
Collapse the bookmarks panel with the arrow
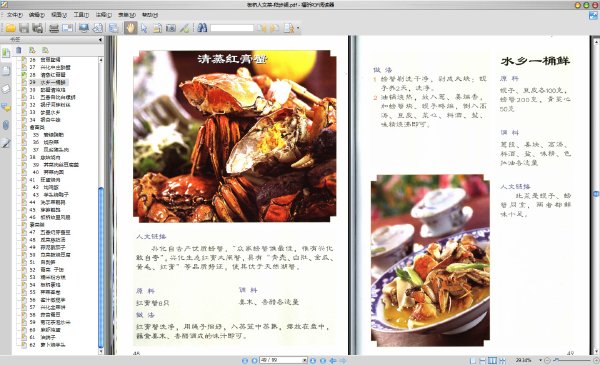click(x=100, y=39)
